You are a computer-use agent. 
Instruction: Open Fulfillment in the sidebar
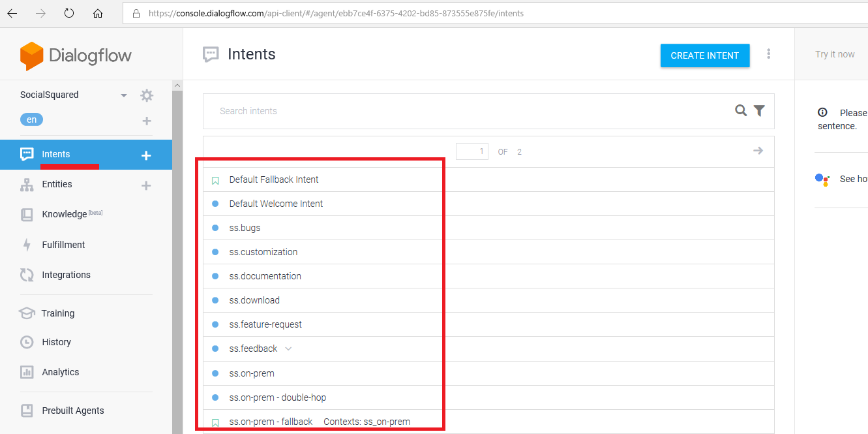point(63,245)
